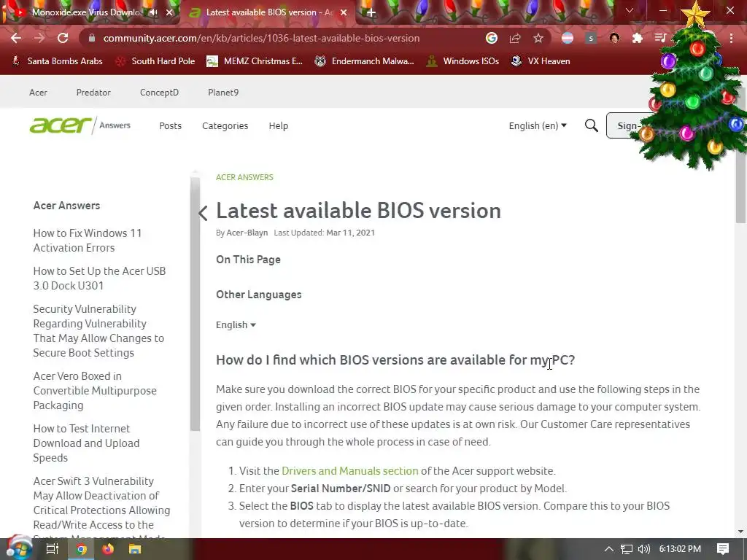Open Acer Vero Boxed Packaging article
This screenshot has width=747, height=560.
95,391
